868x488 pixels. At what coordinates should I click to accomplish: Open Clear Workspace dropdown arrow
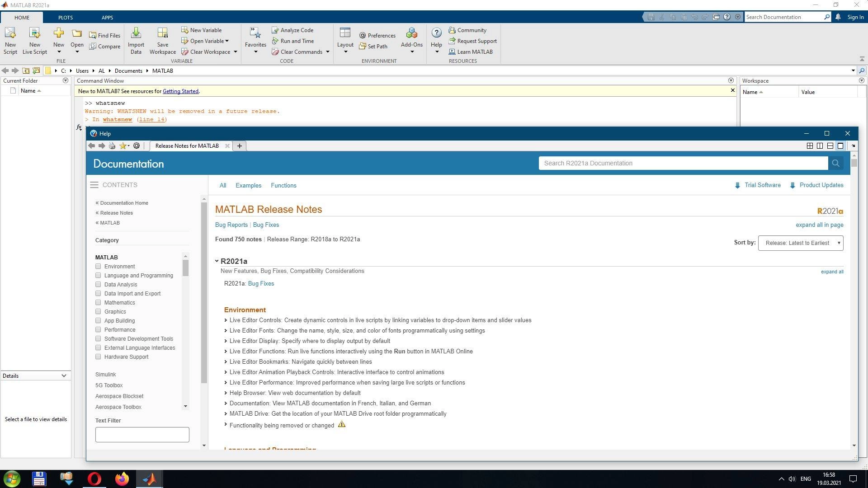[236, 52]
